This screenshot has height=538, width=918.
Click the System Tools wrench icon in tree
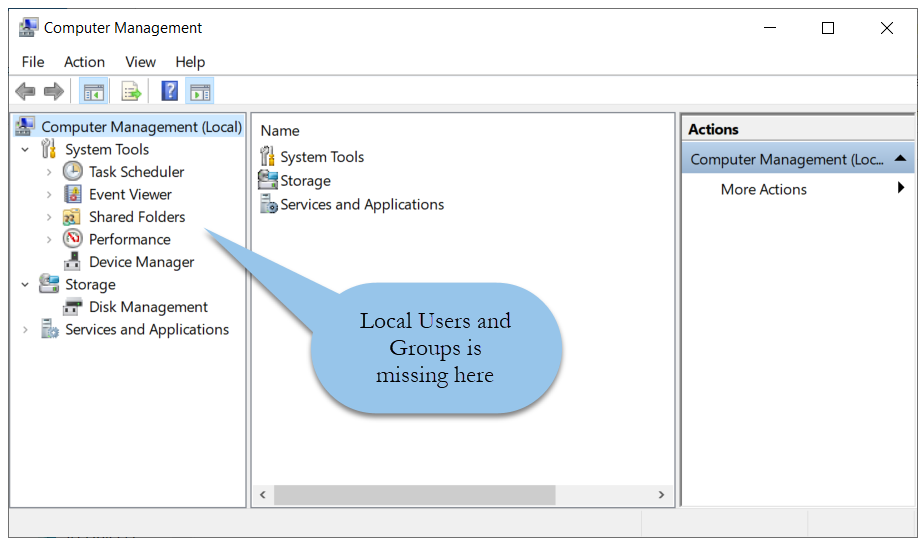point(49,149)
